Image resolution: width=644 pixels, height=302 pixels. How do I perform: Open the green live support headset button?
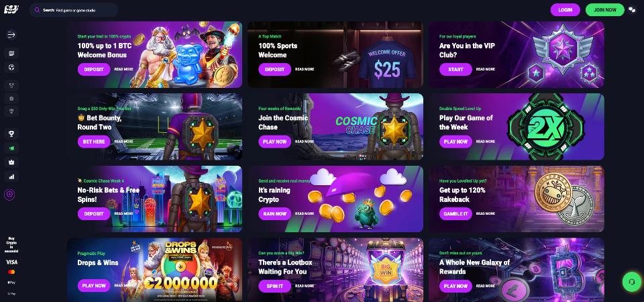click(x=632, y=282)
